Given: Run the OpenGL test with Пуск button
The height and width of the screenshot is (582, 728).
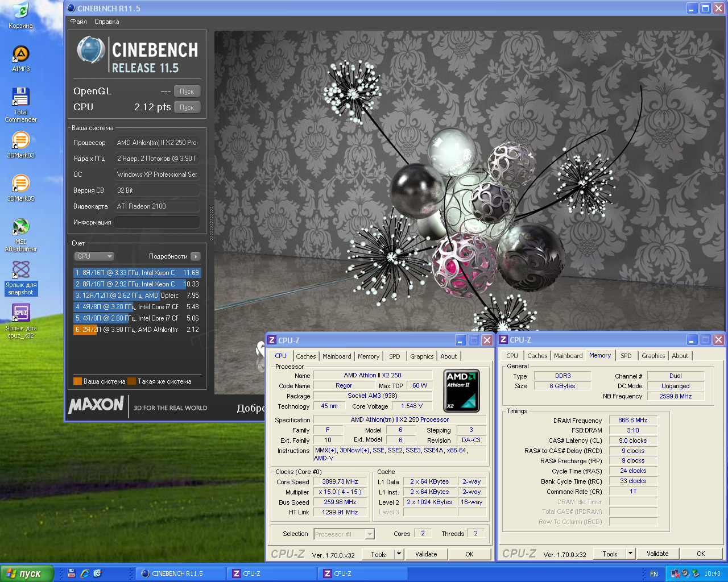Looking at the screenshot, I should pos(187,92).
